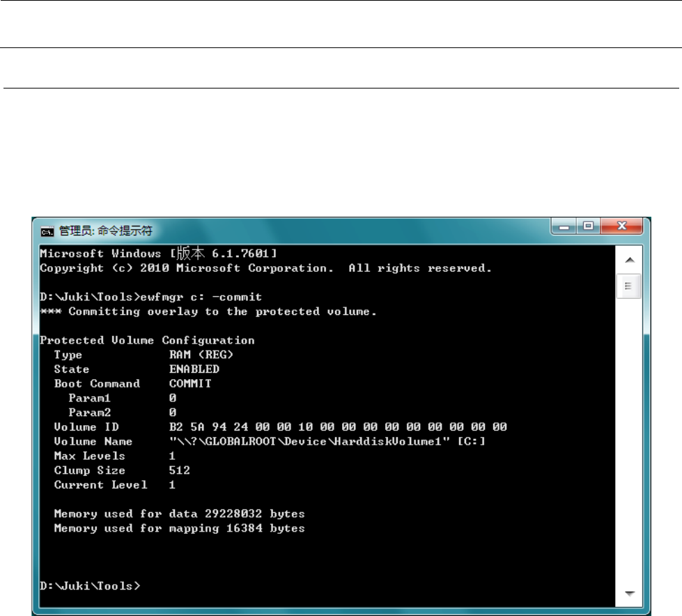Click the final D:\Juki\Tools> prompt line
This screenshot has width=682, height=616.
click(x=90, y=586)
